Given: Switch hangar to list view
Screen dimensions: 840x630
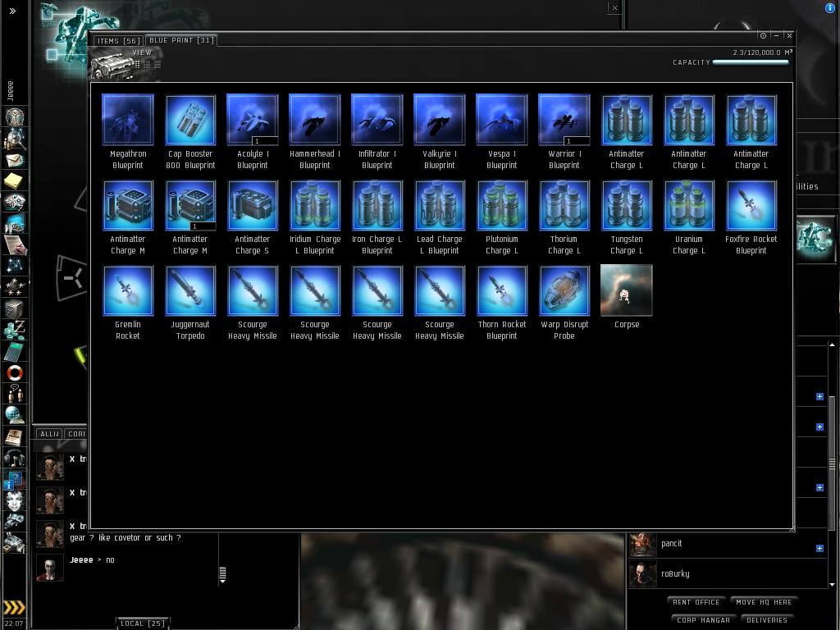Looking at the screenshot, I should coord(157,64).
